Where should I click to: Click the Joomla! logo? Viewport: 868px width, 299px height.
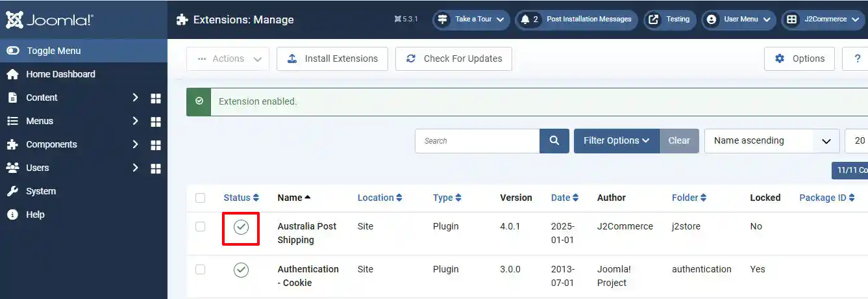point(49,19)
